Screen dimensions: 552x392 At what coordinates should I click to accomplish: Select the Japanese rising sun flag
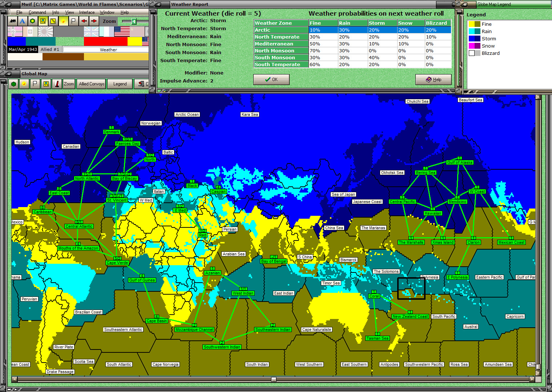pos(45,32)
